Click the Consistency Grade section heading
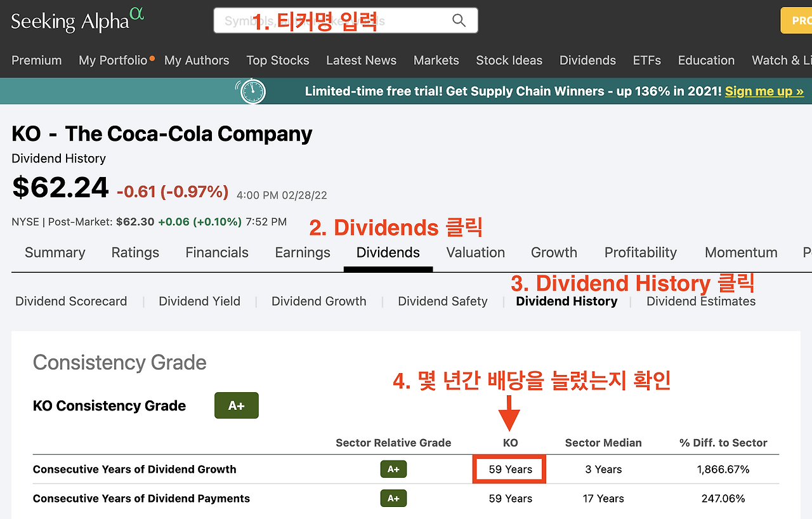 coord(120,362)
